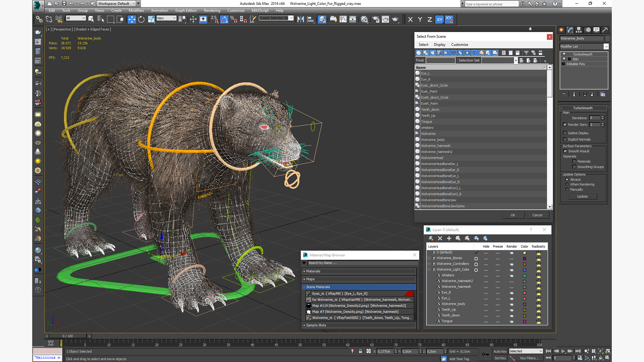Activate the Select and Move tool

point(132,19)
